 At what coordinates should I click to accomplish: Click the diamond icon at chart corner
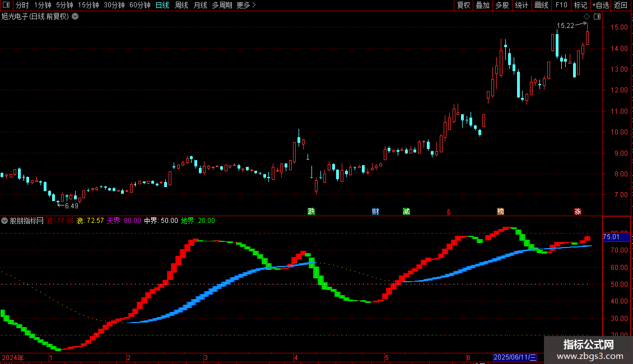(587, 17)
